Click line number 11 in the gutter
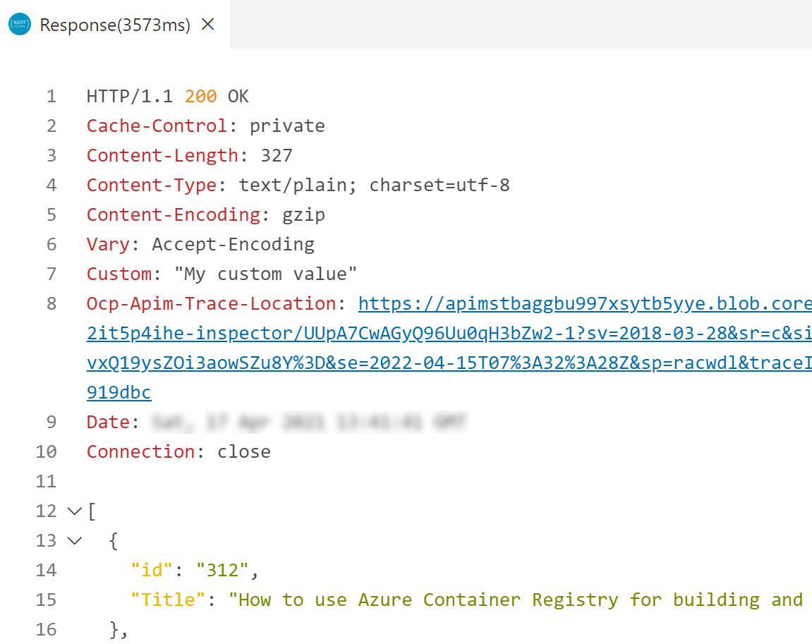Viewport: 812px width, 644px height. [x=46, y=482]
